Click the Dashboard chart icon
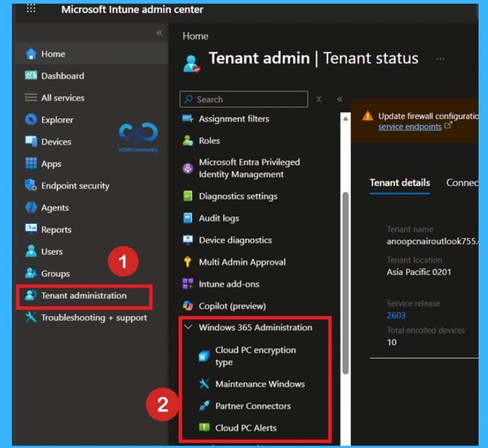This screenshot has height=448, width=488. [31, 76]
